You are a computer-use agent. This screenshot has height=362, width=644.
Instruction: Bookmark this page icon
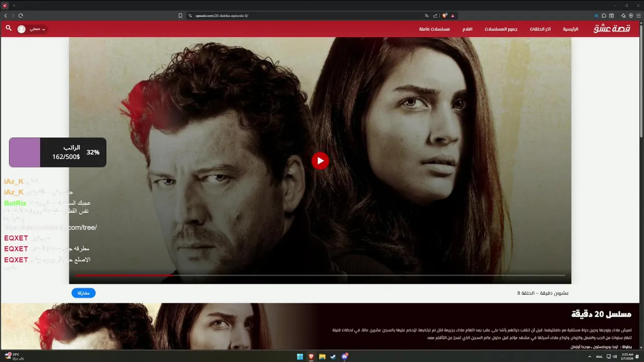180,16
